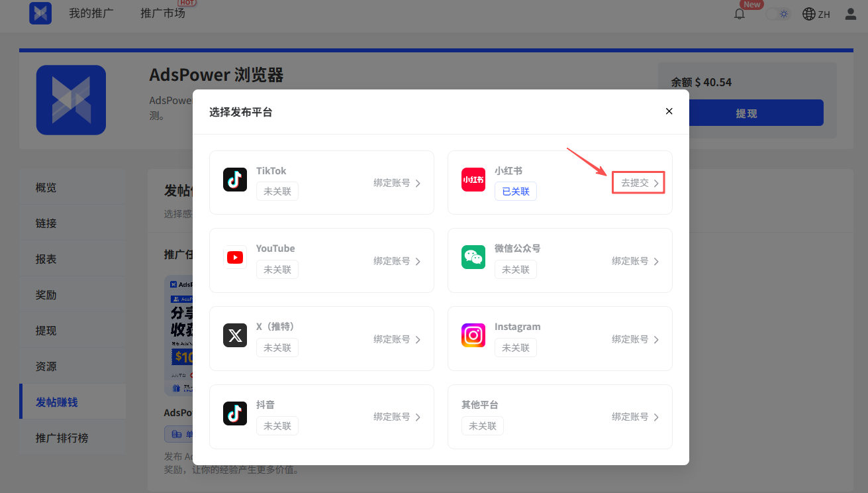
Task: Click the 微信公众号 label
Action: [518, 248]
